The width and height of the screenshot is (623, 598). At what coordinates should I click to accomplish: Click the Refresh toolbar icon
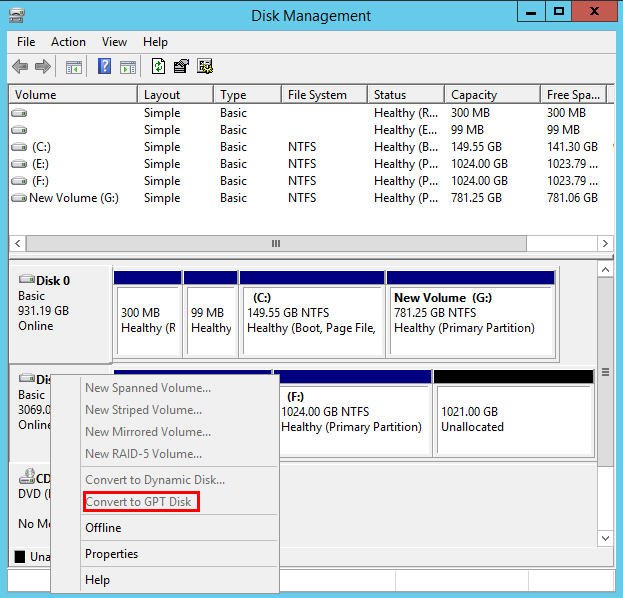tap(159, 66)
